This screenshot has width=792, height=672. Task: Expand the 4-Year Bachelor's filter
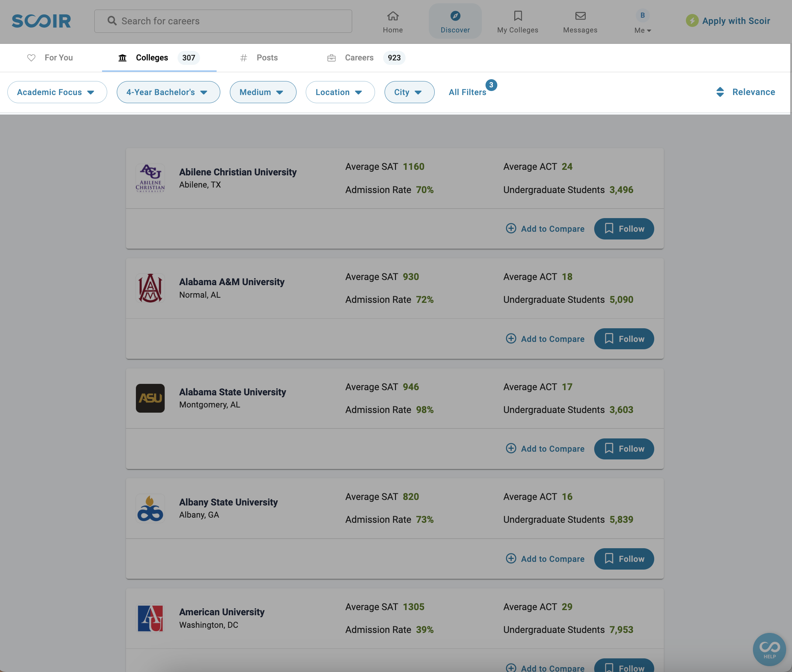tap(168, 92)
